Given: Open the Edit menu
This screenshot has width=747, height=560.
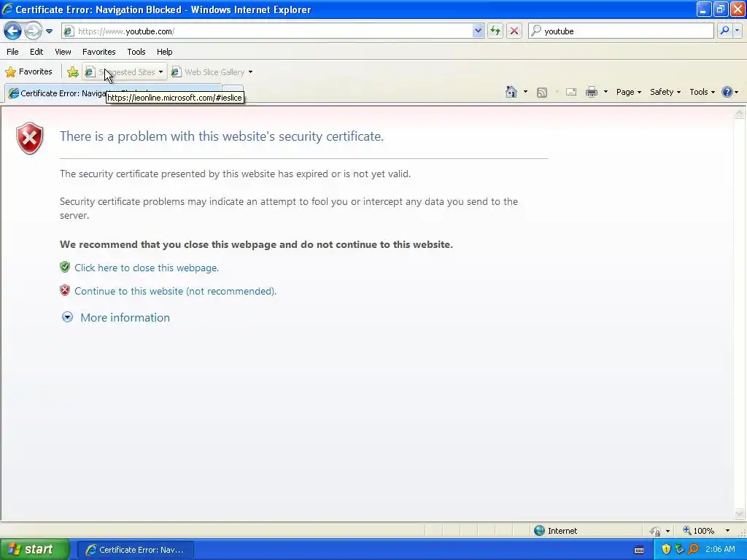Looking at the screenshot, I should (36, 52).
